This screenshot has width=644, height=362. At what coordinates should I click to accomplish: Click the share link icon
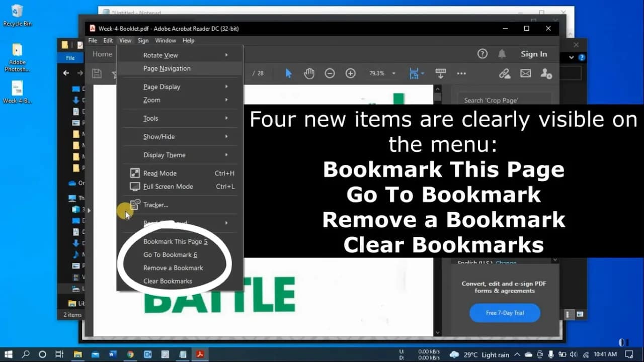click(505, 73)
